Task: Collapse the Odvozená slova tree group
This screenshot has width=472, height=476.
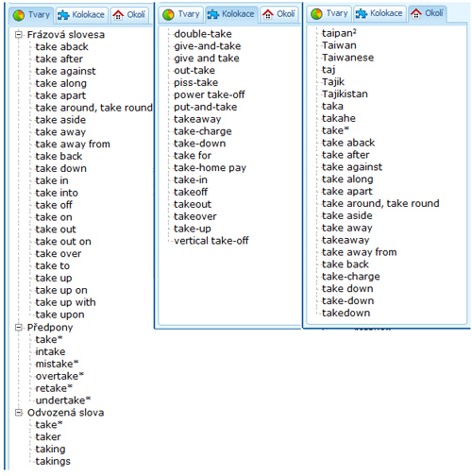Action: coord(19,413)
